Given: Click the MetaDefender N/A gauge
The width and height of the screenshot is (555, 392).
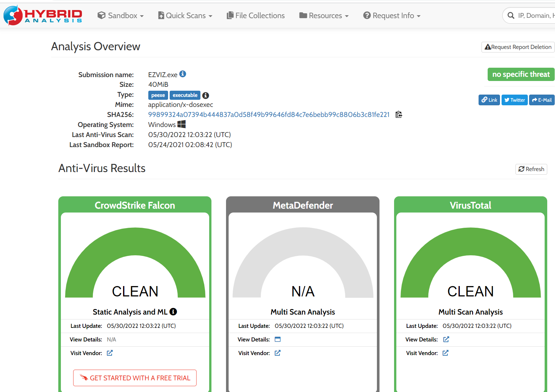Looking at the screenshot, I should point(303,263).
